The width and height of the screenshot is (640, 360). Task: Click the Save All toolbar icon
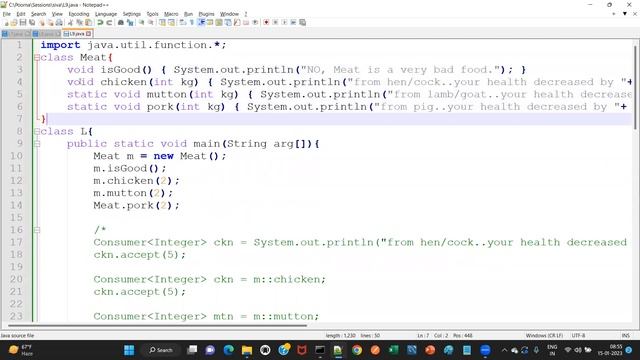tap(32, 22)
